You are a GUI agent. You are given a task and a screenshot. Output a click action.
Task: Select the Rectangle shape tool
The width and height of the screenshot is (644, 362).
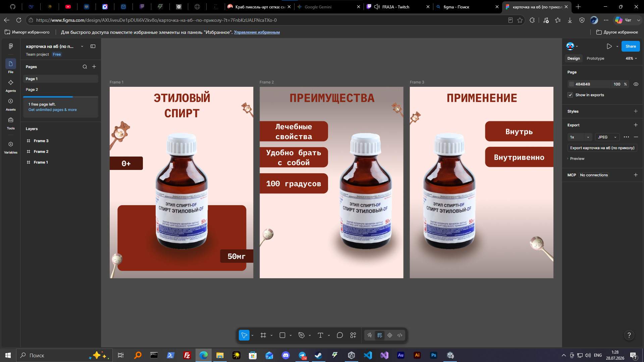coord(282,335)
